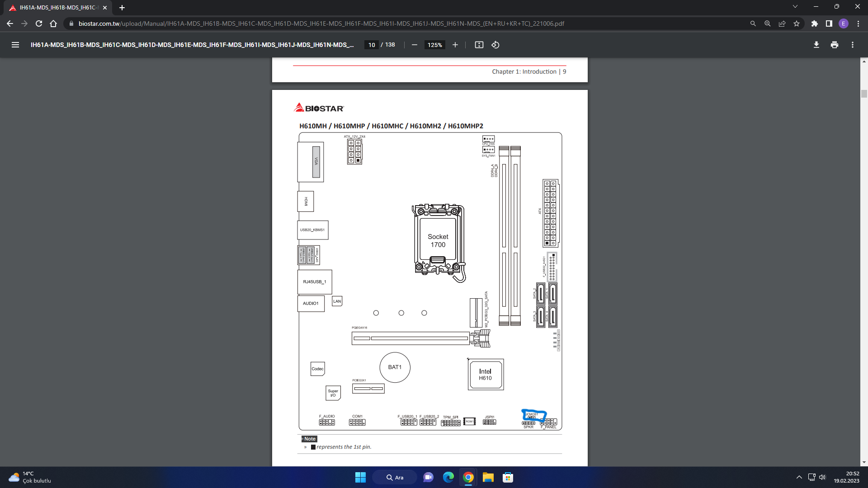Click the BIOSTAR logo on page
Screen dimensions: 868x488
click(x=319, y=108)
